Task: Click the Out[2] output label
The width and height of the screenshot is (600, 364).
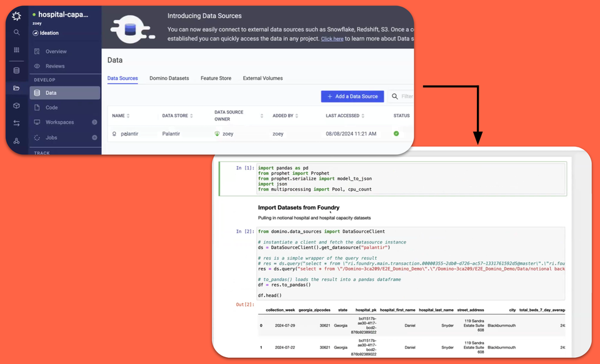Action: click(245, 305)
